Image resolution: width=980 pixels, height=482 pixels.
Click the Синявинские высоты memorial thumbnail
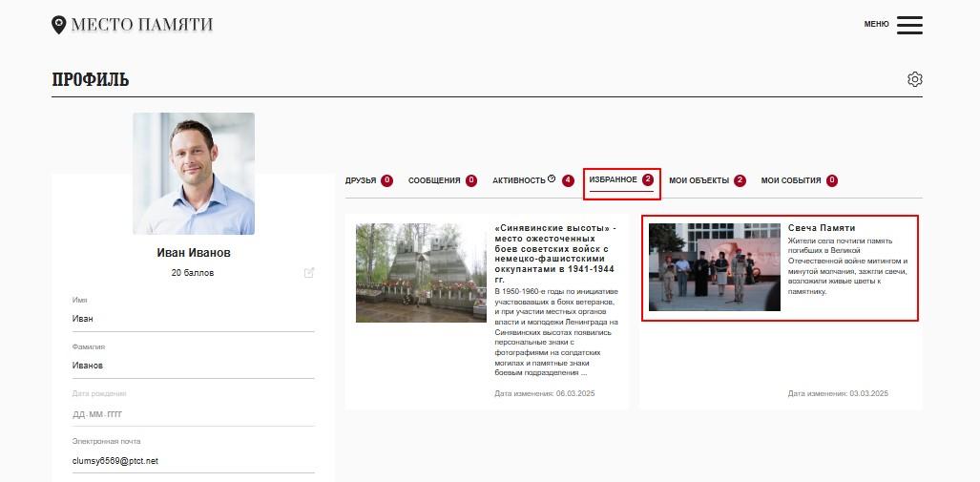421,273
